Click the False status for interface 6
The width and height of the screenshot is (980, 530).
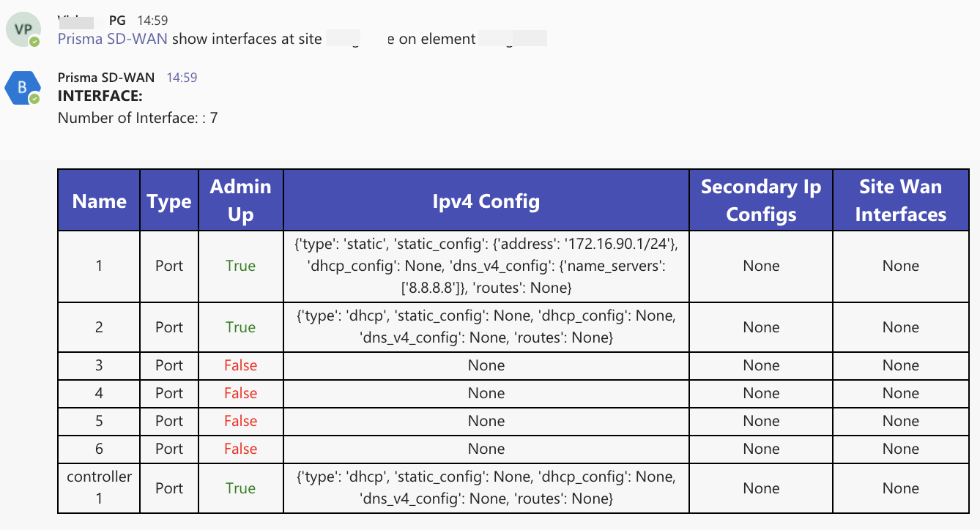240,449
